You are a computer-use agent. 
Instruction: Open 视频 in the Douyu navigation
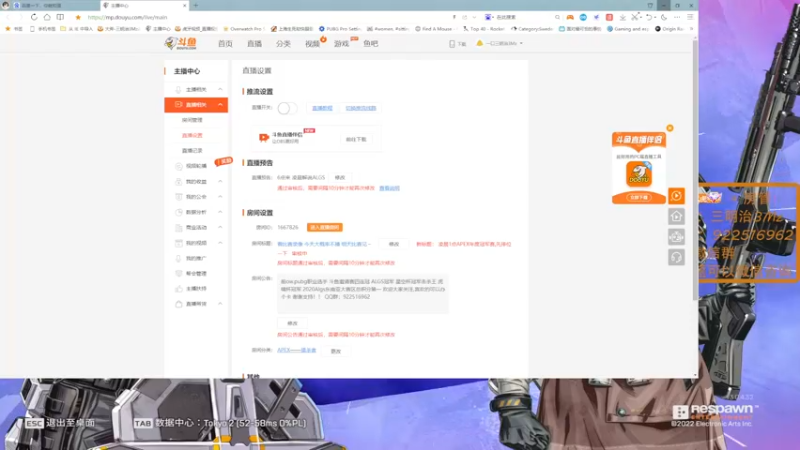[312, 44]
